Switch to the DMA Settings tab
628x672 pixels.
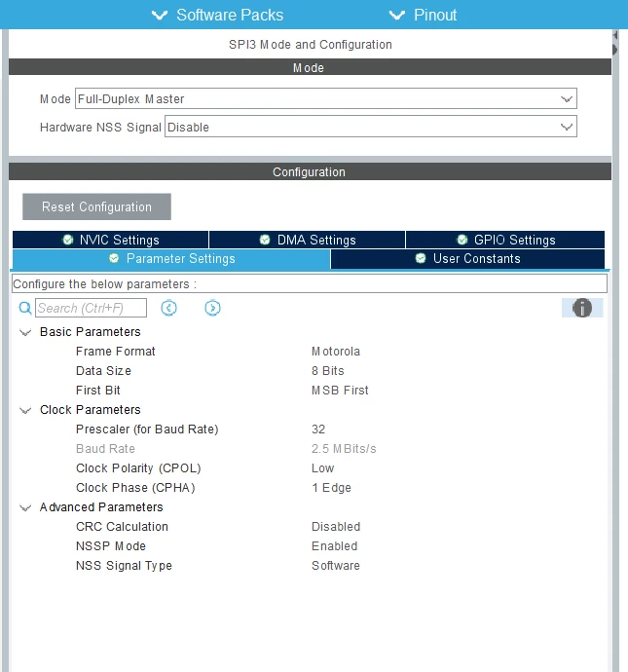click(x=307, y=240)
